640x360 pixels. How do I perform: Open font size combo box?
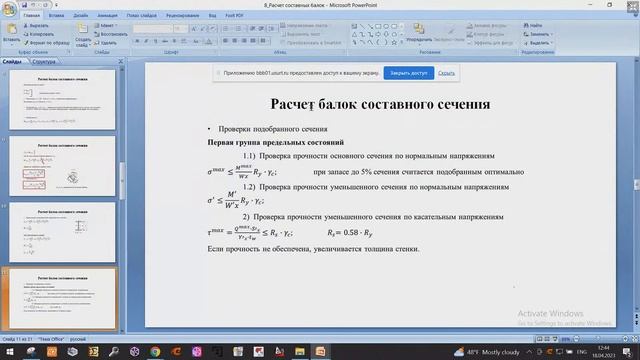coord(180,29)
